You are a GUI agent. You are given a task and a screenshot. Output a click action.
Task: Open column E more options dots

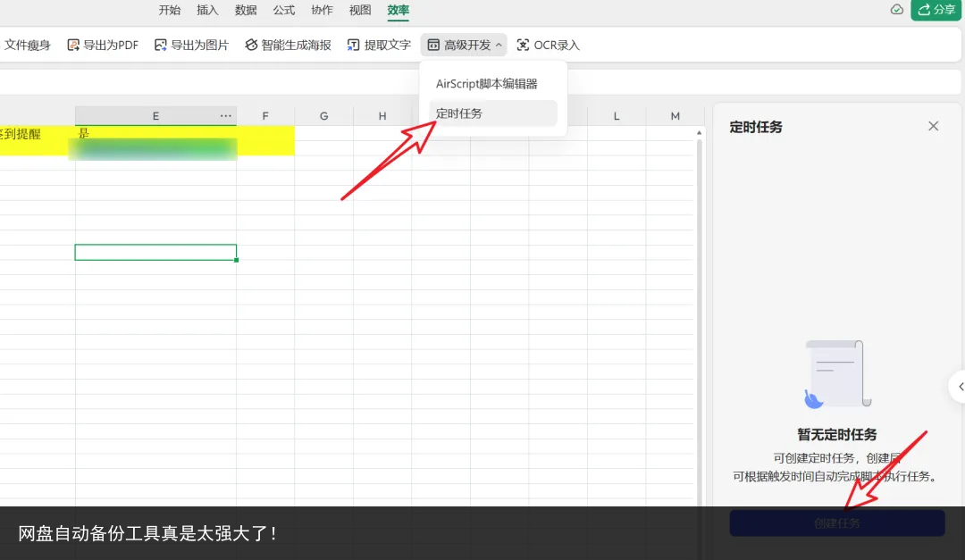click(x=226, y=116)
